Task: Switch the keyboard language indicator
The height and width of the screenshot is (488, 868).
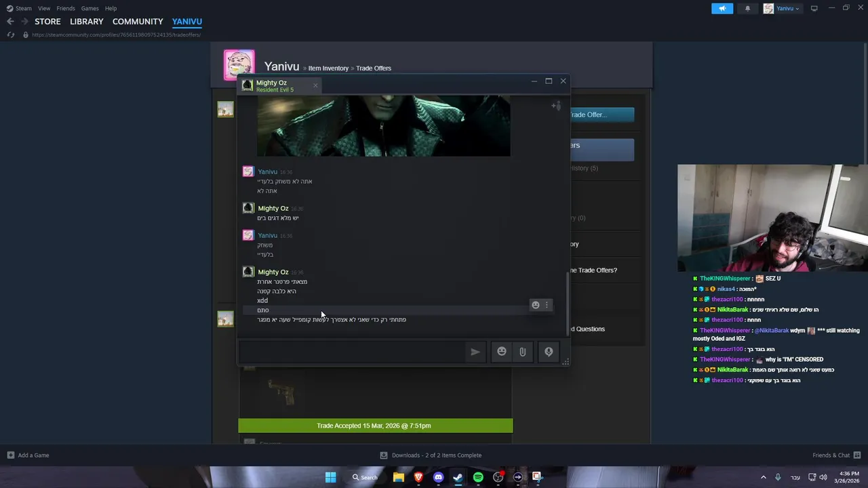Action: coord(795,477)
